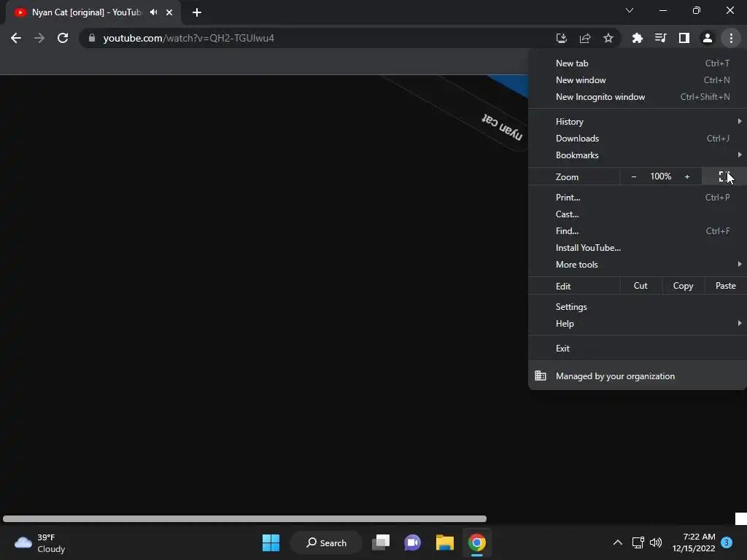
Task: Open Task View in taskbar
Action: pyautogui.click(x=381, y=542)
